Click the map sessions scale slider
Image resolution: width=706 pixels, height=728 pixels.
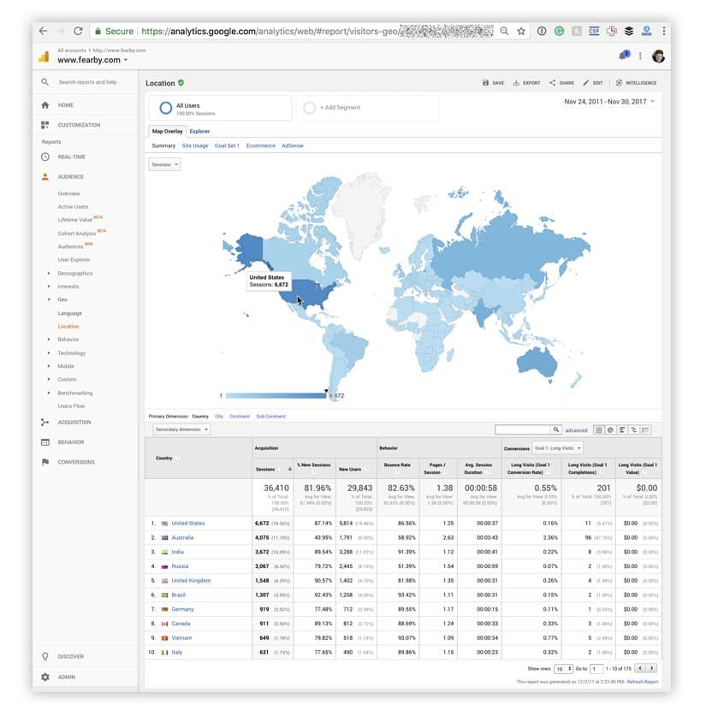tap(276, 395)
